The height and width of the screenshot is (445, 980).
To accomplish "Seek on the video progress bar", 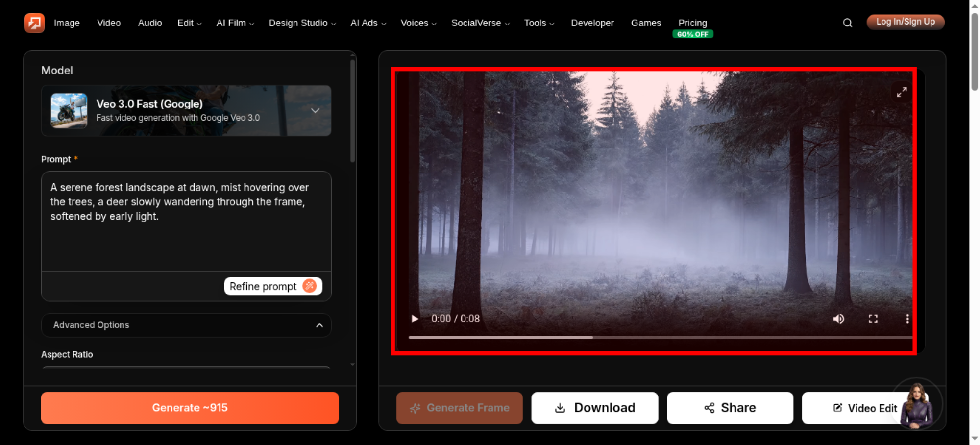I will tap(660, 337).
